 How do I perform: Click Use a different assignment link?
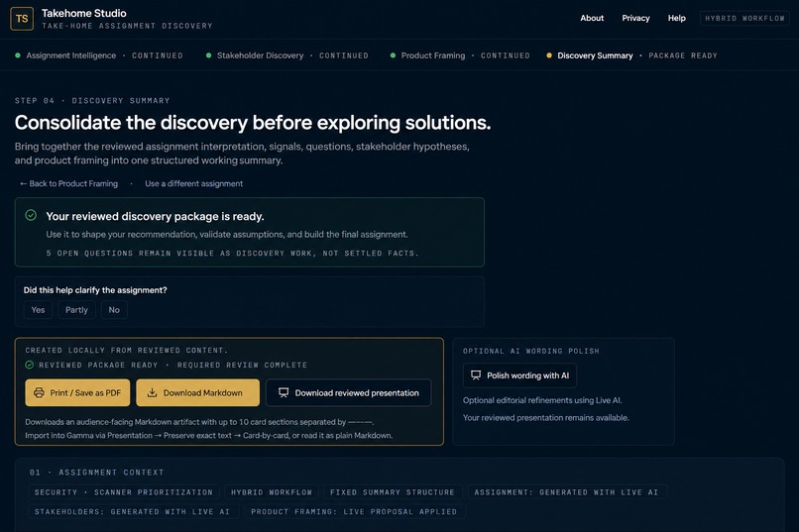[193, 183]
